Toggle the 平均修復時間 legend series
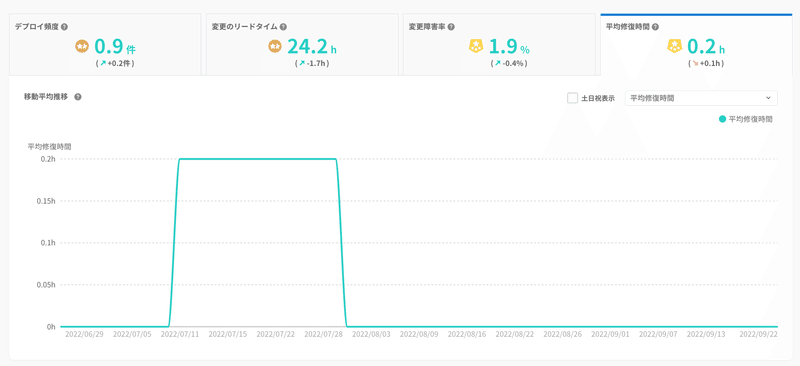Image resolution: width=800 pixels, height=366 pixels. click(745, 119)
